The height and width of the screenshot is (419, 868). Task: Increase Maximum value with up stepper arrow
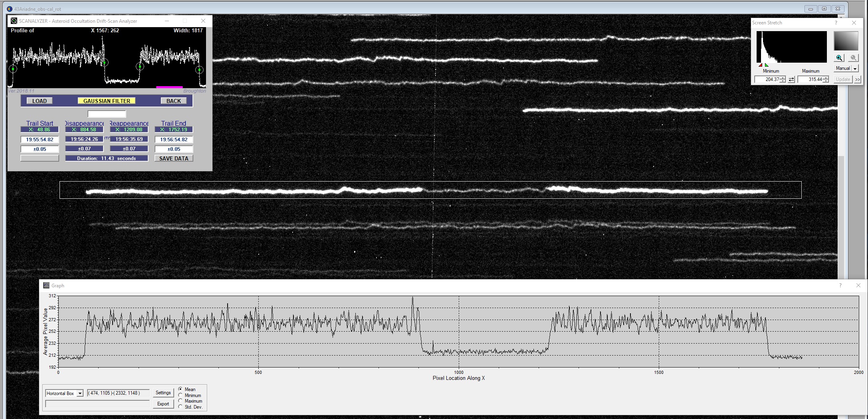pyautogui.click(x=826, y=78)
